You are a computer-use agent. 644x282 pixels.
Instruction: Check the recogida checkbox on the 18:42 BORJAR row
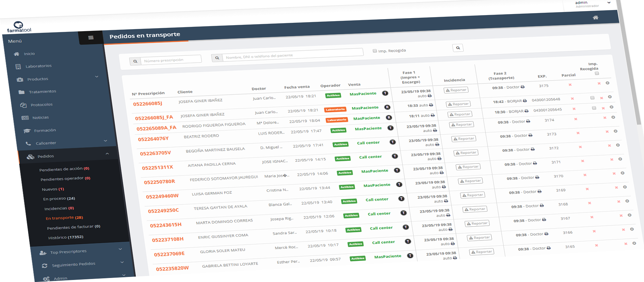point(592,98)
